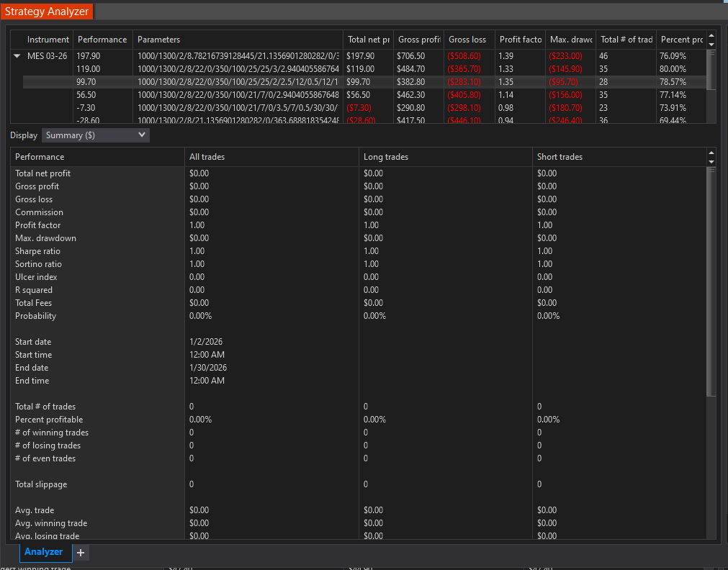Image resolution: width=728 pixels, height=570 pixels.
Task: Click the summary panel vertical scrollbar thumb
Action: point(711,281)
